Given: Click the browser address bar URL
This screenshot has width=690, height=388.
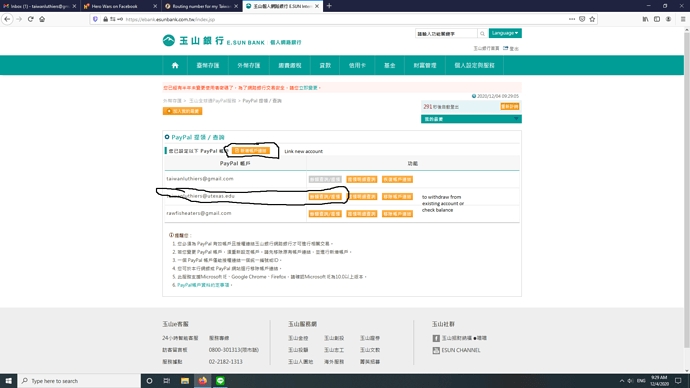Looking at the screenshot, I should click(x=170, y=19).
